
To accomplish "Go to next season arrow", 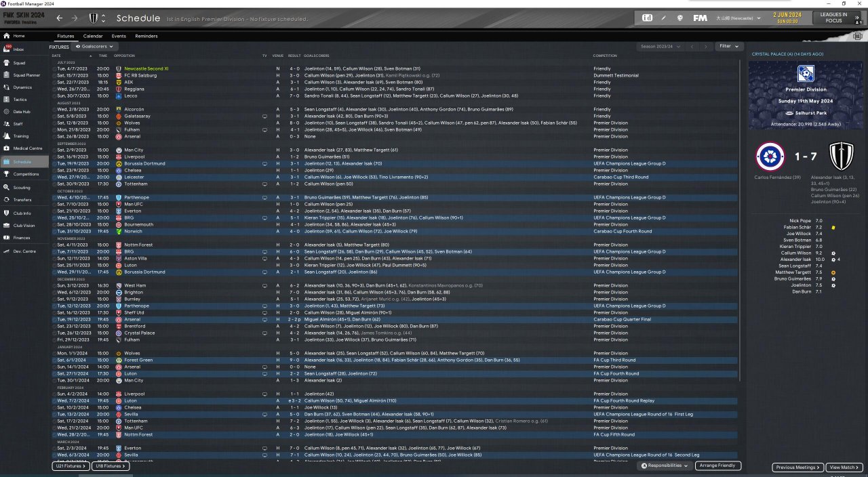I will 705,47.
